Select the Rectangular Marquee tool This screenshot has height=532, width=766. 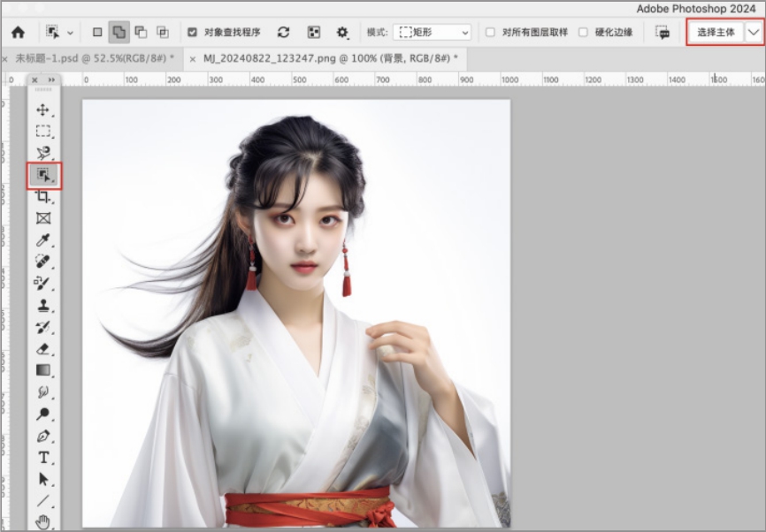click(42, 132)
